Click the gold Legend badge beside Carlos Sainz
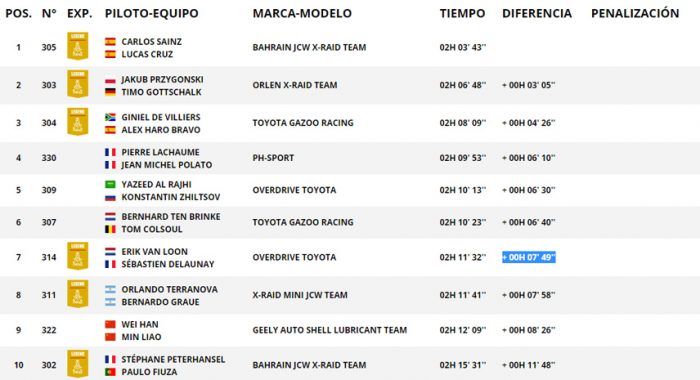Screen dimensions: 700x380 (x=78, y=46)
